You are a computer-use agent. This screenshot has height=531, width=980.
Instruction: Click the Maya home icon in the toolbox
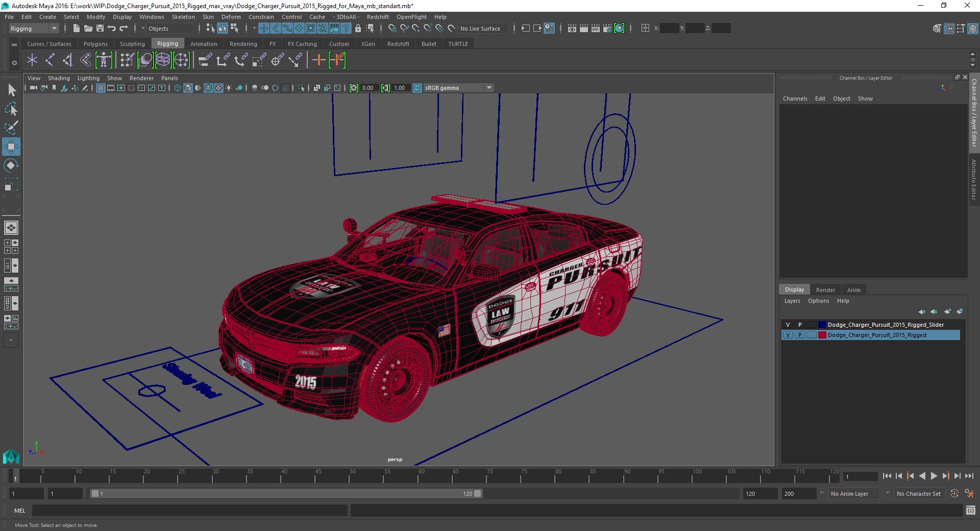coord(11,456)
